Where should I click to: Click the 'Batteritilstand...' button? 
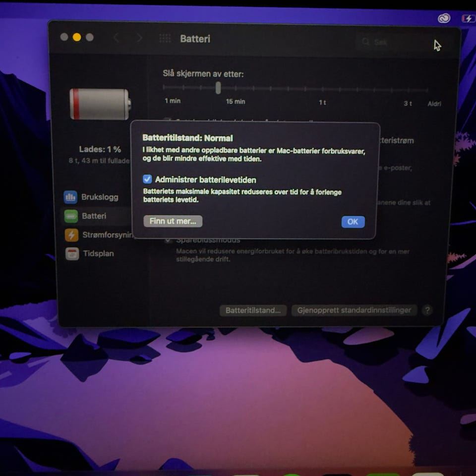(253, 310)
